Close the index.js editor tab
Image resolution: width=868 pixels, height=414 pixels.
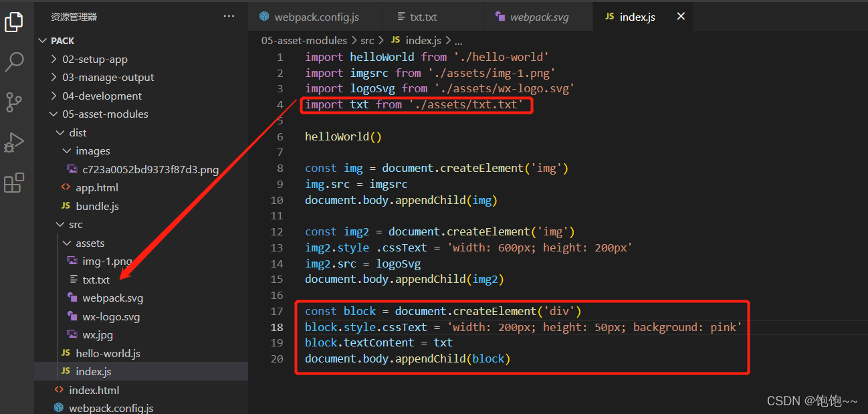tap(680, 16)
